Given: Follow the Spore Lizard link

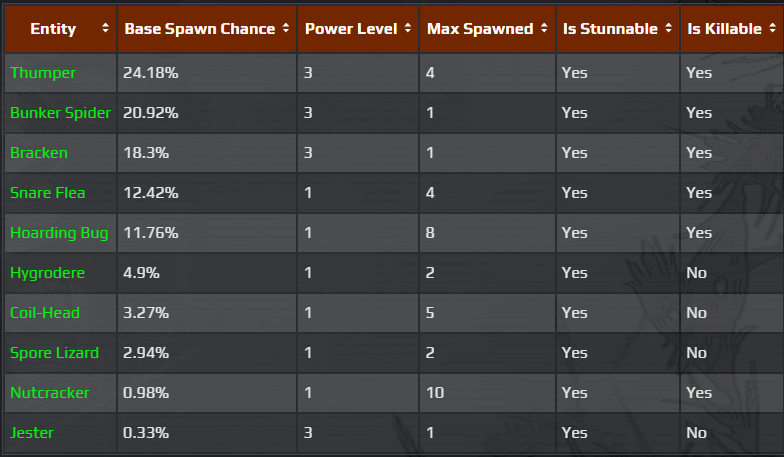Looking at the screenshot, I should click(x=54, y=353).
